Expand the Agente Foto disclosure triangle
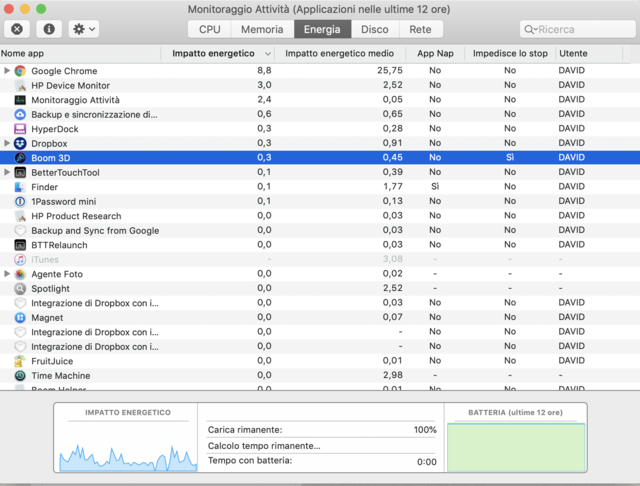This screenshot has width=640, height=486. click(x=7, y=274)
